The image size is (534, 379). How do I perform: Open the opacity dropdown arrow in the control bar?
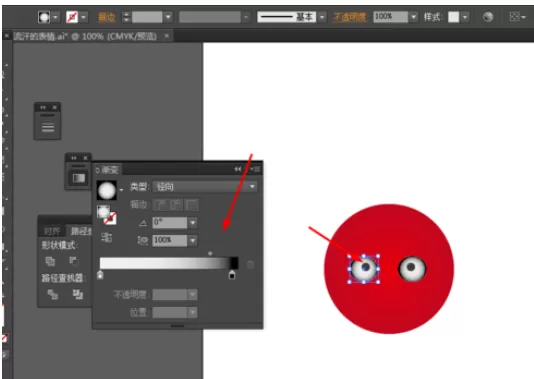413,17
